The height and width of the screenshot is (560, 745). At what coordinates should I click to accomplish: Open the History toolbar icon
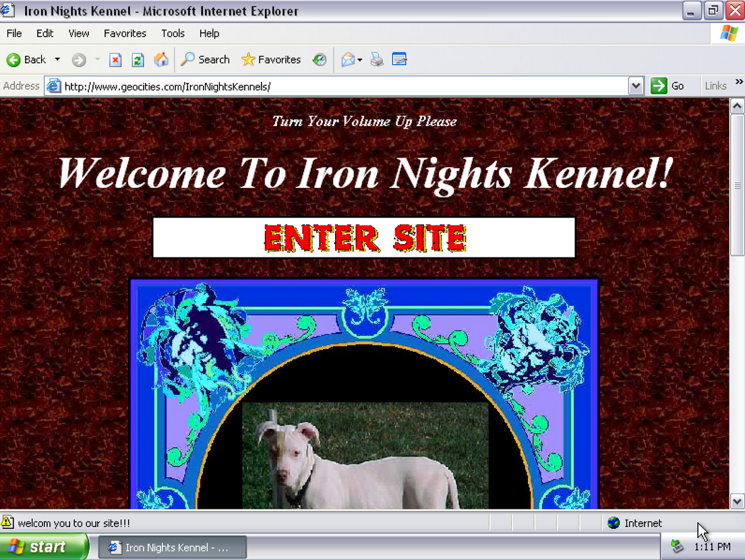[x=320, y=60]
